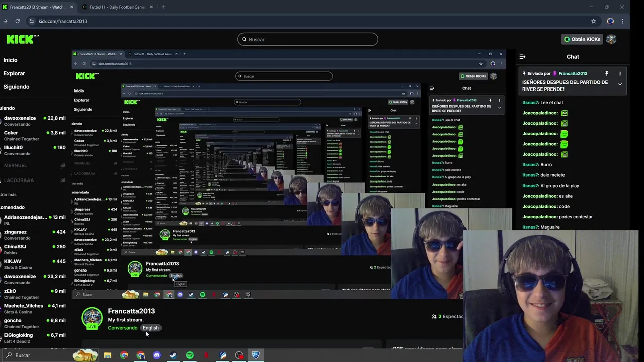Click the forward arrow in Chrome

[5, 21]
